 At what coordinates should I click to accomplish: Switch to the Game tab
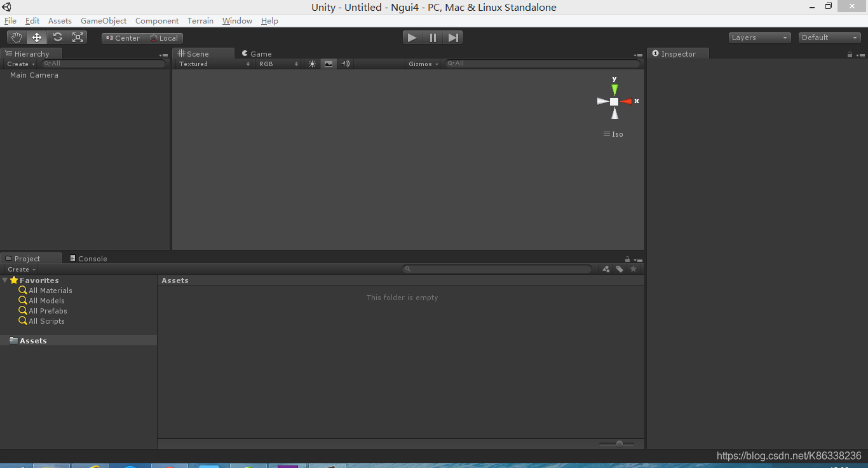click(x=257, y=54)
